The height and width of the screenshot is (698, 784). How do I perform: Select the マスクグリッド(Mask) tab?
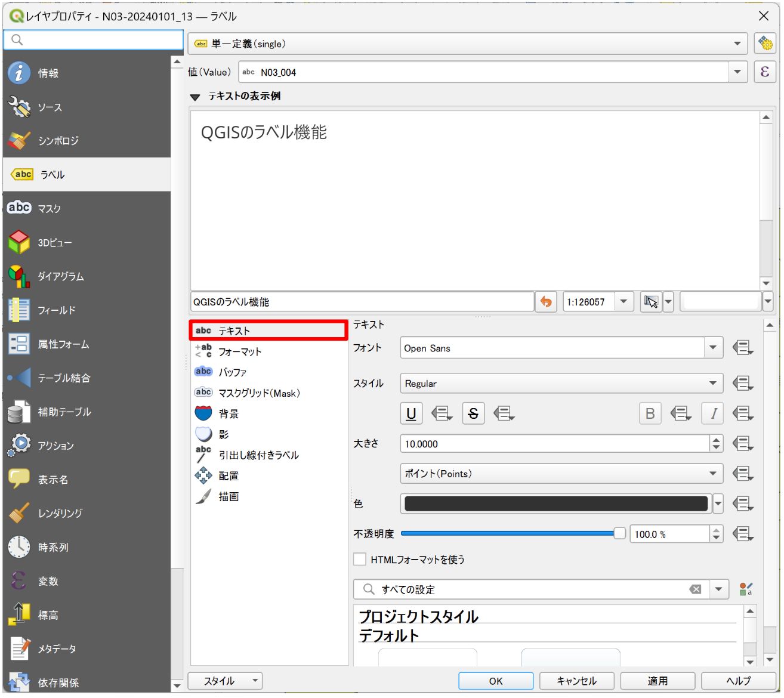tap(268, 393)
